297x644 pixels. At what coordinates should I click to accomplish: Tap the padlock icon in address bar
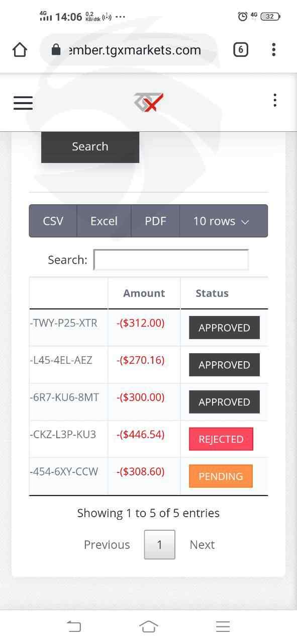click(x=56, y=50)
